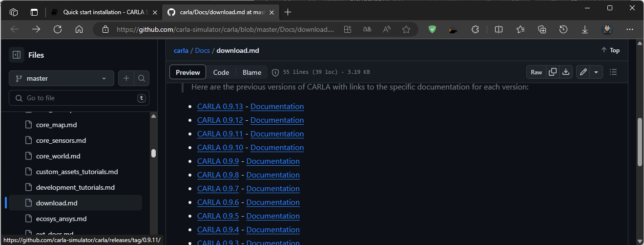This screenshot has height=245, width=644.
Task: Open the apps grid icon in address bar
Action: 348,29
